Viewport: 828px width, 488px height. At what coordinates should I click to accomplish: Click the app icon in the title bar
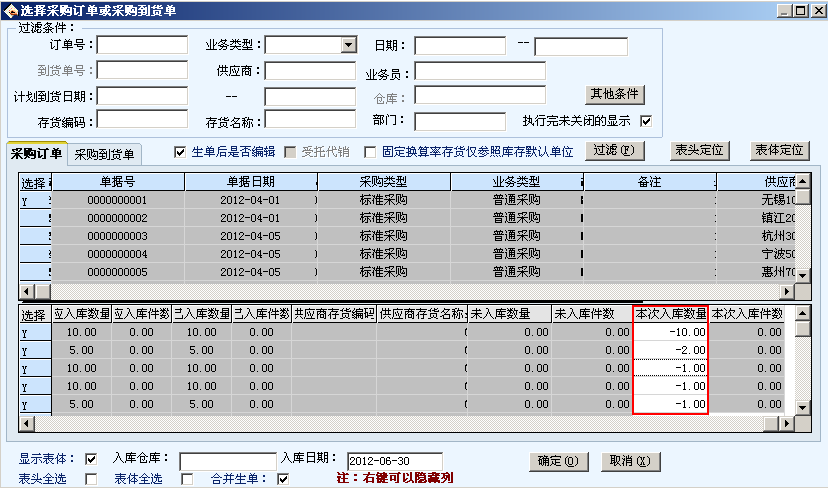pyautogui.click(x=10, y=10)
